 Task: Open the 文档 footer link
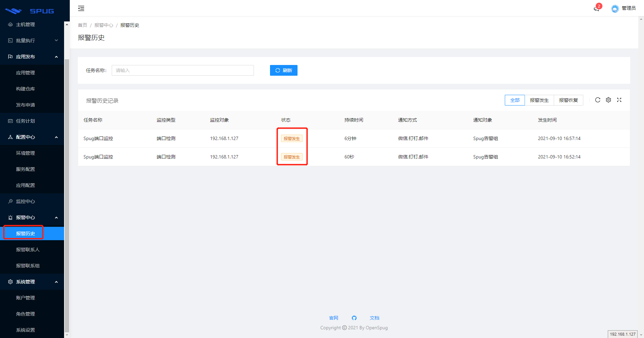[x=375, y=318]
